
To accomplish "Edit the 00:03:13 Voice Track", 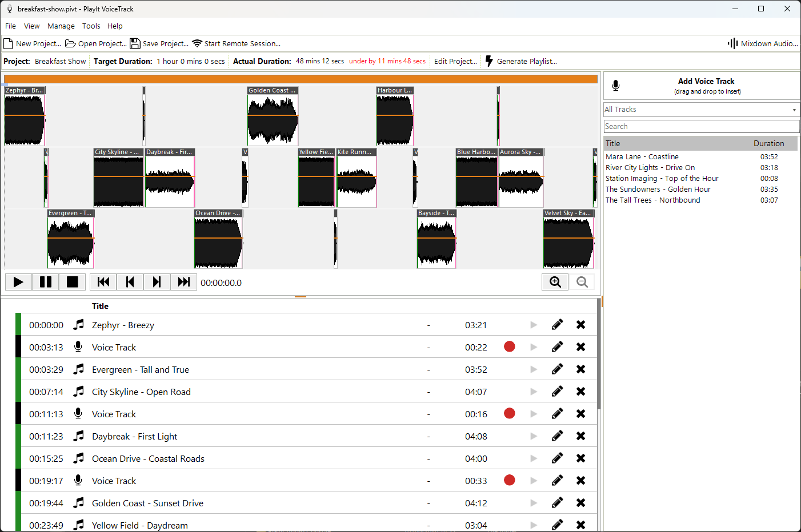I will coord(558,346).
